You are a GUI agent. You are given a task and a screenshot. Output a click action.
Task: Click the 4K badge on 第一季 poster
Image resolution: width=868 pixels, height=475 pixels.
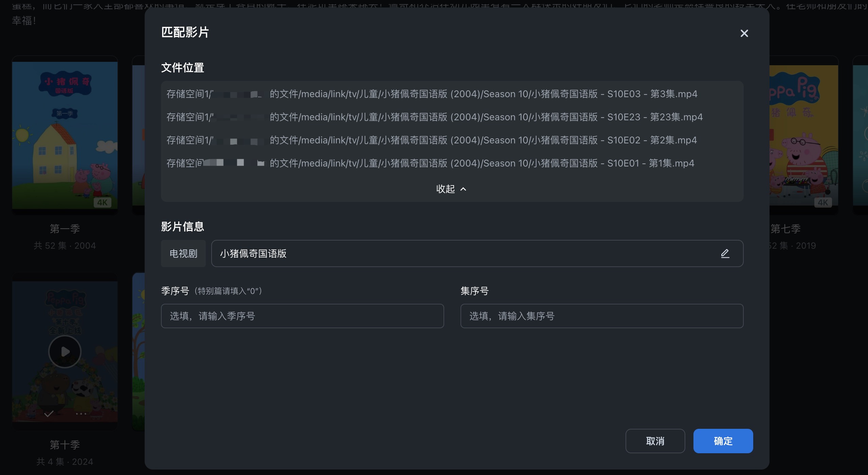(x=102, y=203)
